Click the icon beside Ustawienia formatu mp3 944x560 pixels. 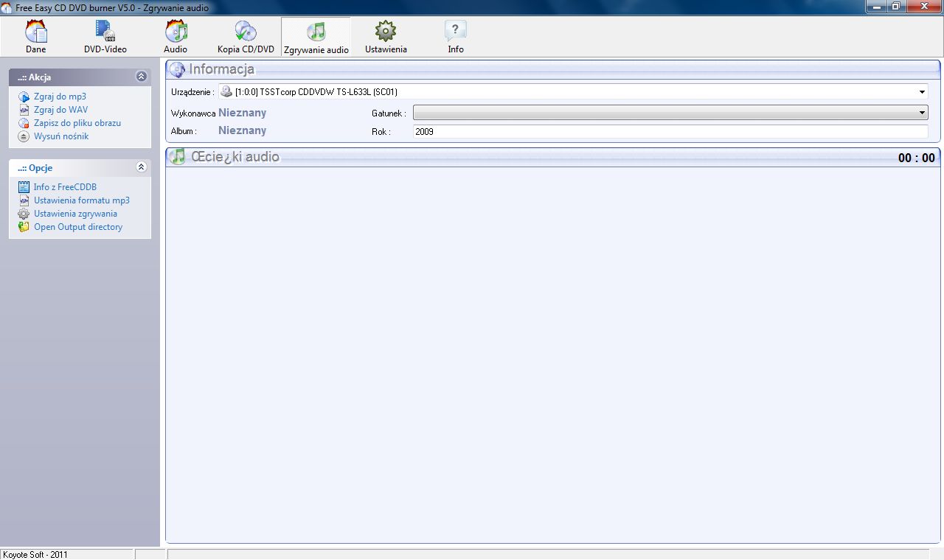pos(24,200)
